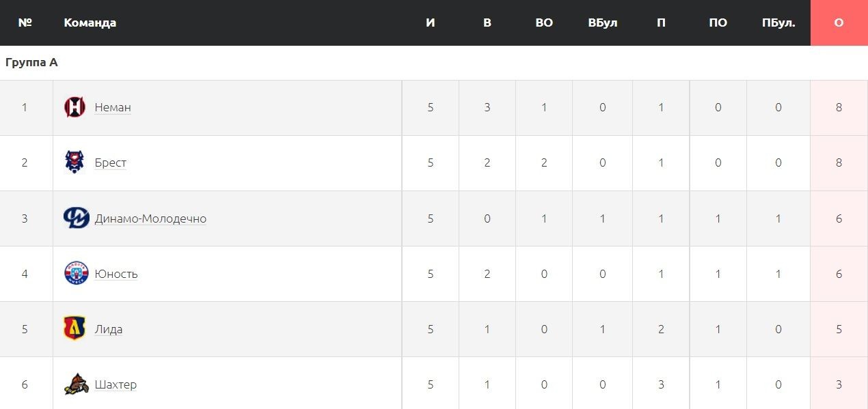Click the ВБул column header

[602, 23]
